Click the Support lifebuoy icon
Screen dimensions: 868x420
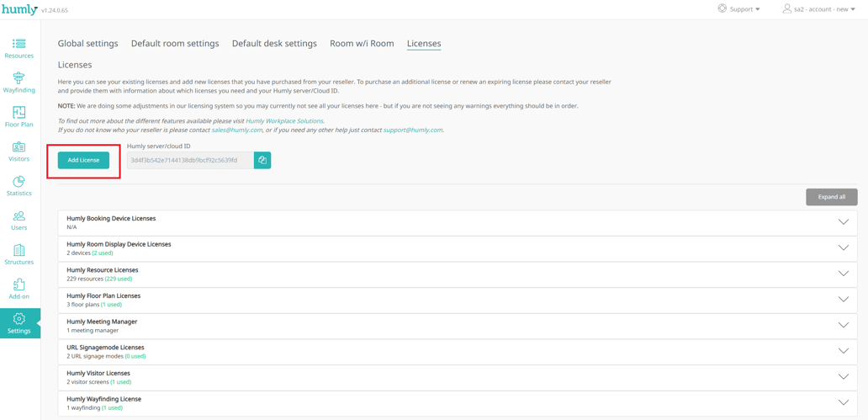coord(722,9)
